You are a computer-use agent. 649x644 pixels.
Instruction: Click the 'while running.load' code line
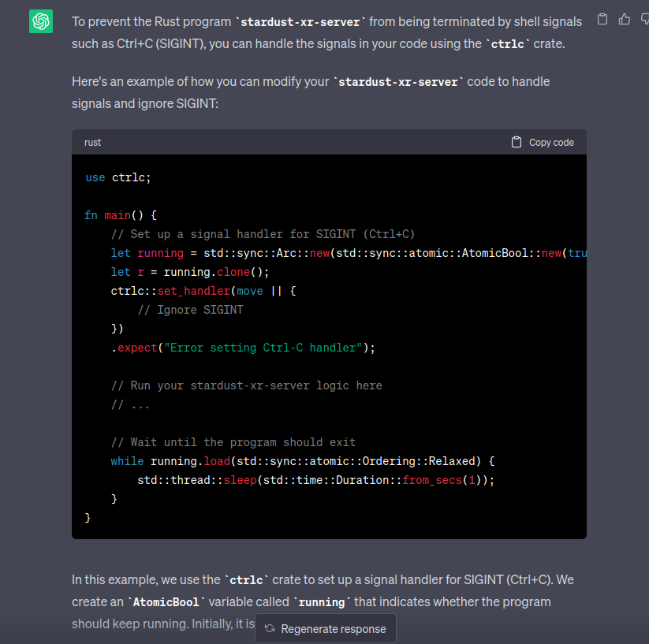(x=303, y=461)
